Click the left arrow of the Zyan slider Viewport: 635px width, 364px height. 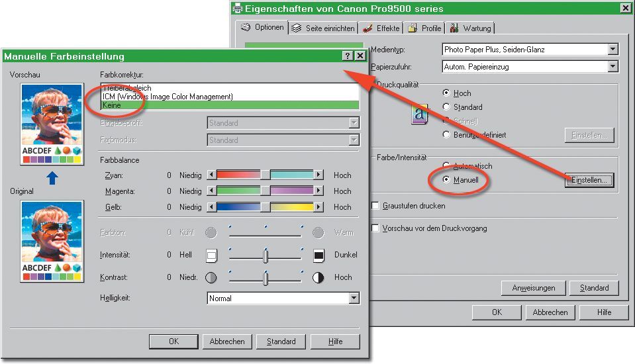[x=211, y=175]
